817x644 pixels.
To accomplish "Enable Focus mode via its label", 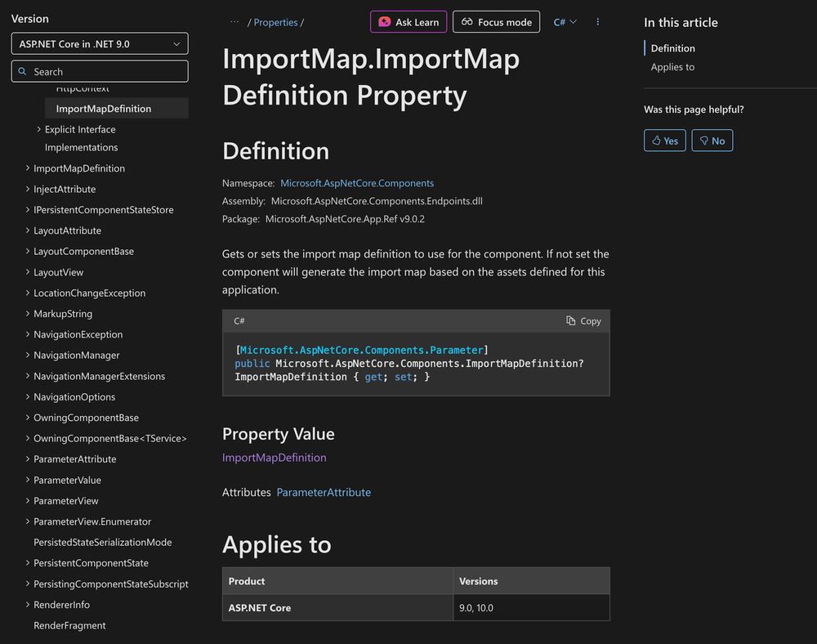I will [x=505, y=22].
